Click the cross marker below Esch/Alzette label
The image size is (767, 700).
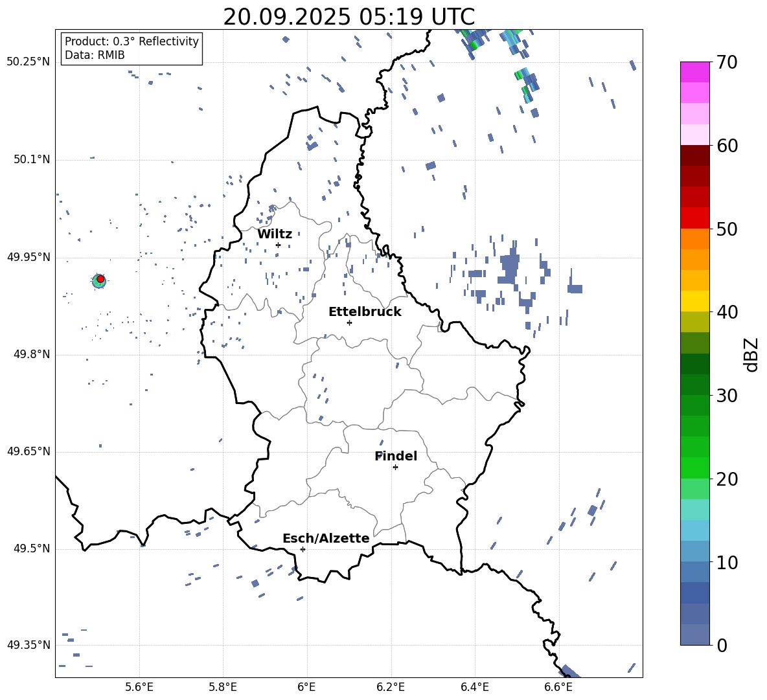(303, 549)
